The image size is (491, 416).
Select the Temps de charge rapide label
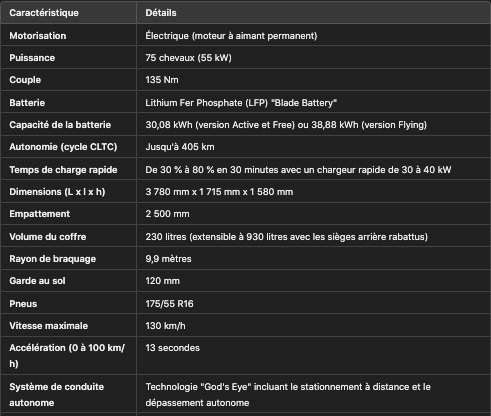coord(63,170)
